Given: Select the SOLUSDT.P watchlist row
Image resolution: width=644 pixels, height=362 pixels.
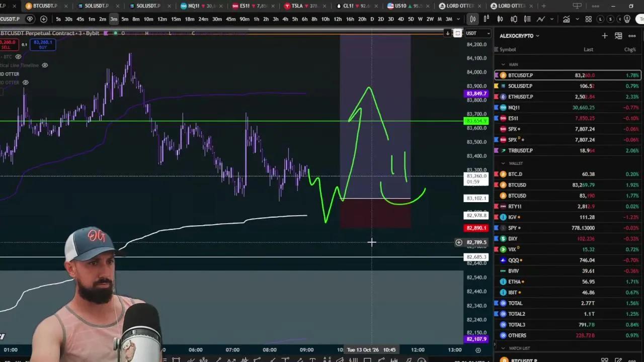Looking at the screenshot, I should (x=568, y=86).
